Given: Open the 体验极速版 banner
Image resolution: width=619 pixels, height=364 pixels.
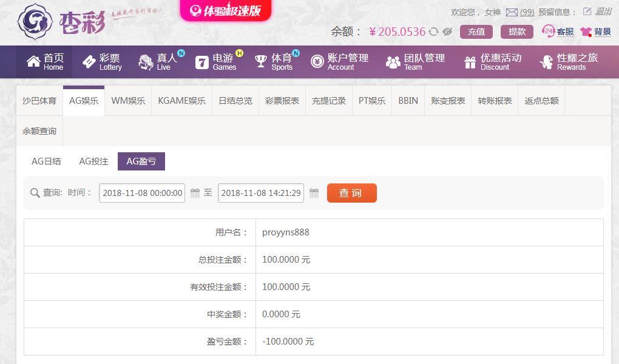Looking at the screenshot, I should point(226,10).
